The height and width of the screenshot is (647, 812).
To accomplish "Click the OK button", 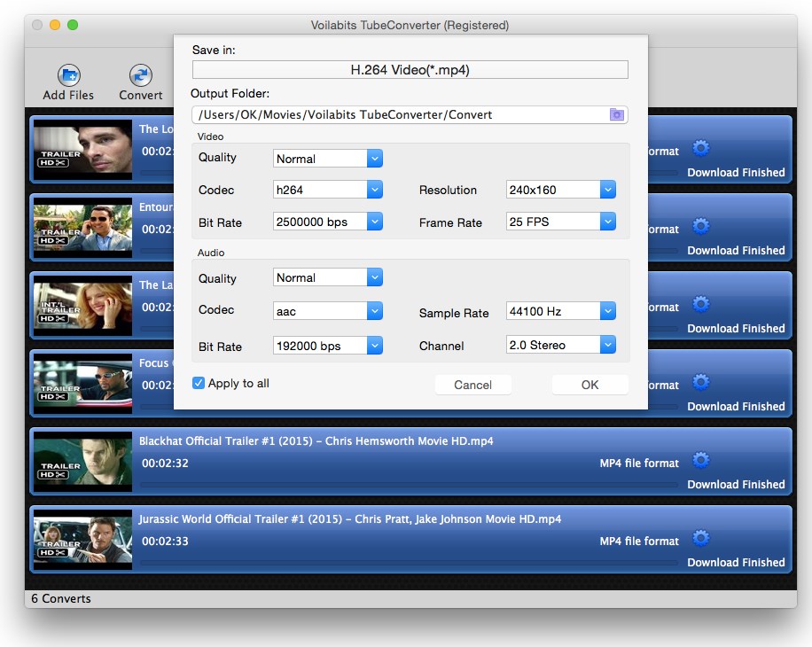I will click(589, 385).
